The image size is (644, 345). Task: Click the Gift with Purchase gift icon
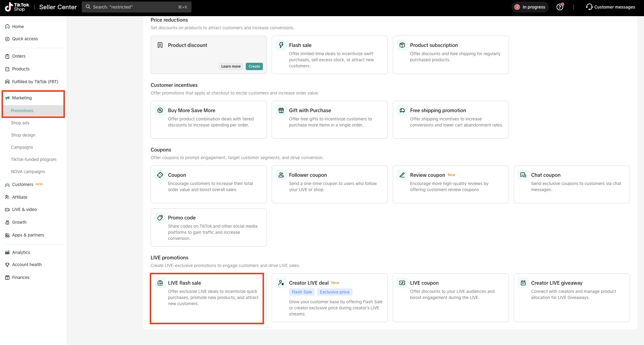pyautogui.click(x=281, y=110)
